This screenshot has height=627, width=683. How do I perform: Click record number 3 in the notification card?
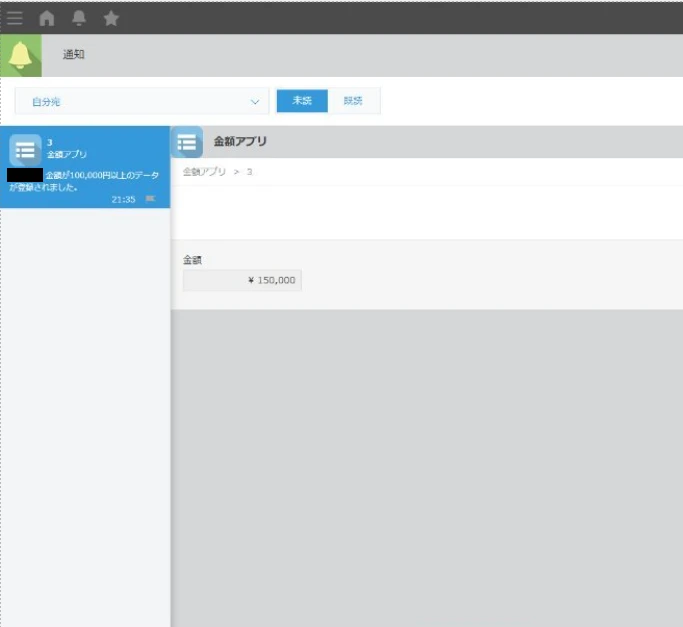(50, 142)
